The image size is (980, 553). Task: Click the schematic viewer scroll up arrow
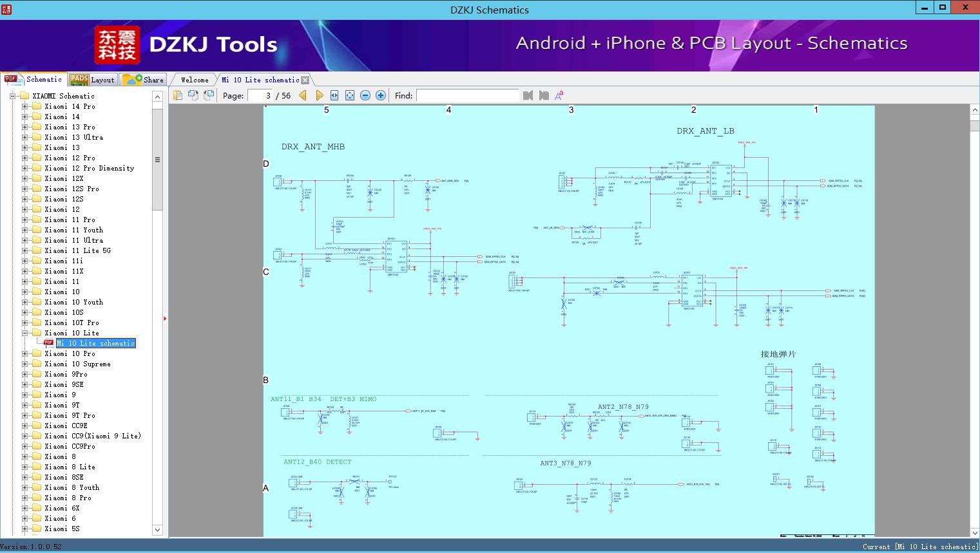coord(975,110)
